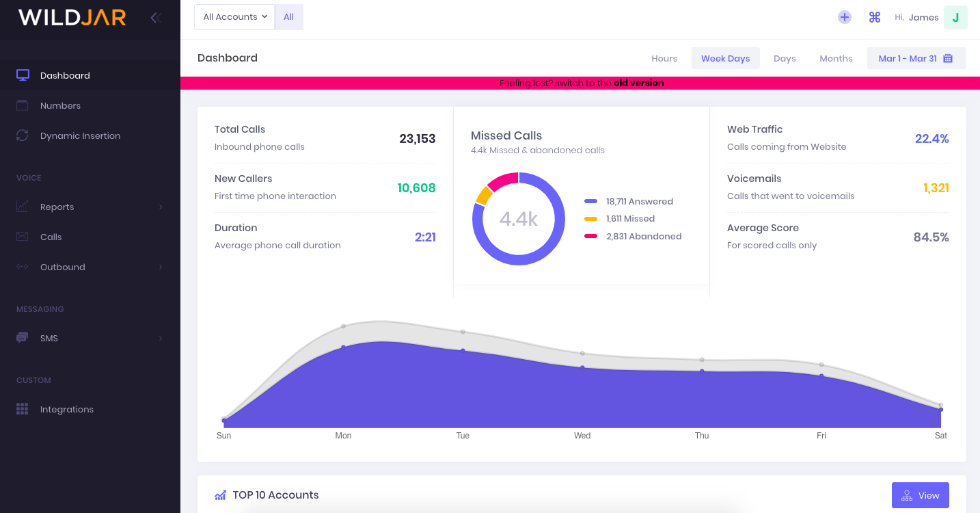Open the All Accounts dropdown

(x=234, y=17)
